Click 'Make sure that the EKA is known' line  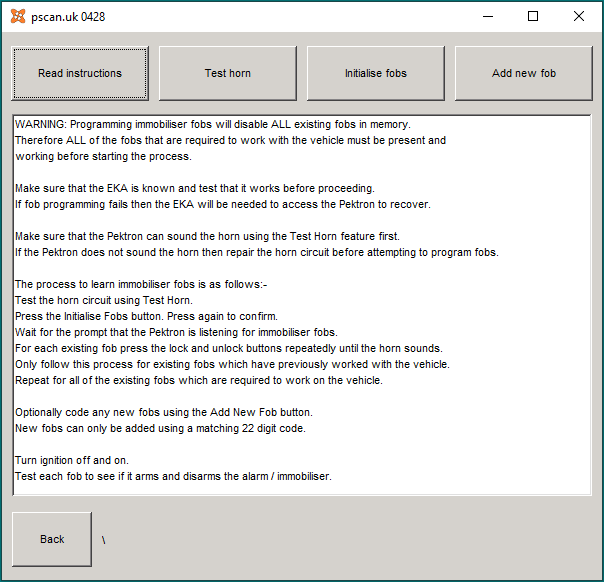(195, 188)
